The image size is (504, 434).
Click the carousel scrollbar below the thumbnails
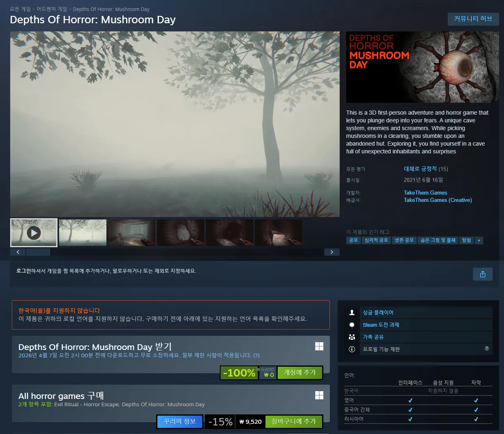(38, 252)
